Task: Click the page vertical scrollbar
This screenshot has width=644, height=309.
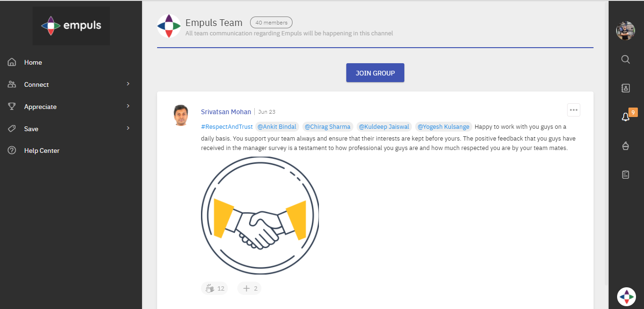Action: 606,142
